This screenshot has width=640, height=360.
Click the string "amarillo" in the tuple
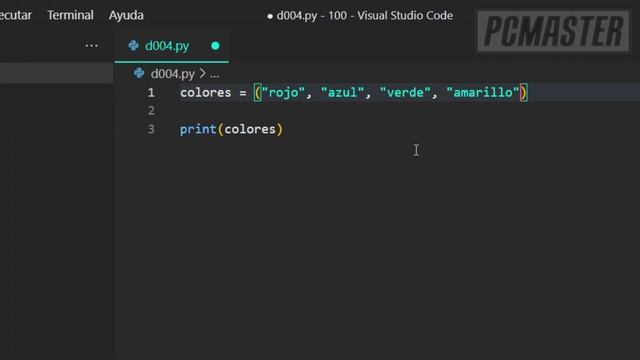[483, 93]
